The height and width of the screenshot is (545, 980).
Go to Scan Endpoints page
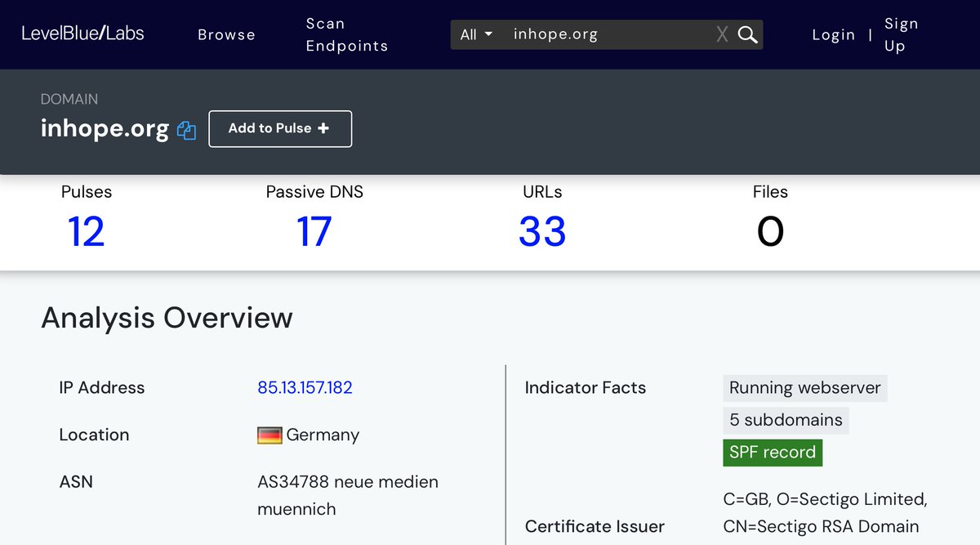(x=346, y=34)
